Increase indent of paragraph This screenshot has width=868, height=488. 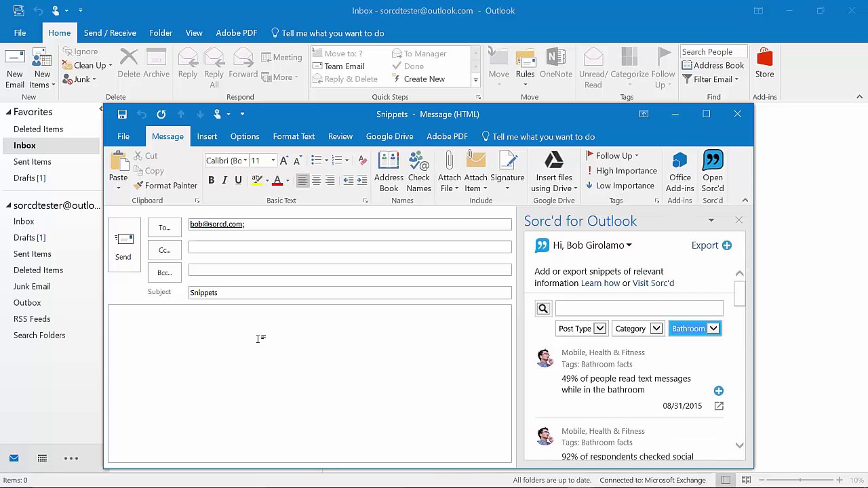pos(361,180)
